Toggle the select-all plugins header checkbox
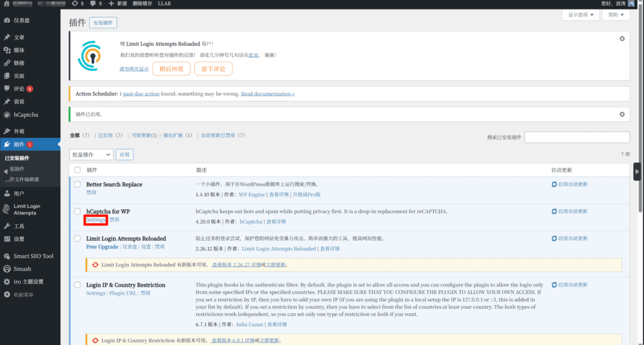The image size is (644, 345). click(x=77, y=170)
